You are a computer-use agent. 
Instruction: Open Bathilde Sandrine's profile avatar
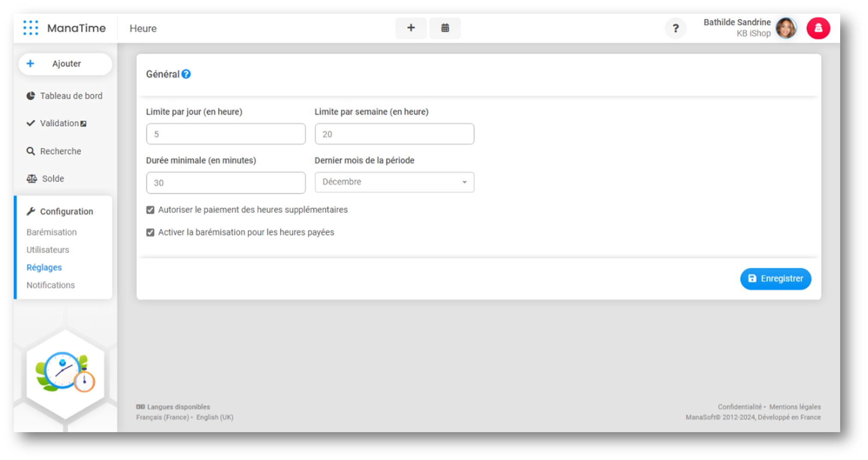tap(786, 28)
